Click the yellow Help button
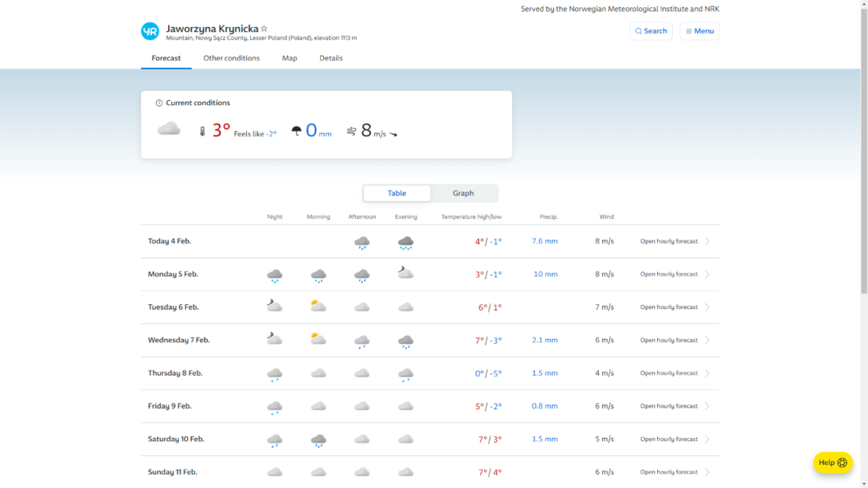The image size is (868, 488). pyautogui.click(x=833, y=463)
